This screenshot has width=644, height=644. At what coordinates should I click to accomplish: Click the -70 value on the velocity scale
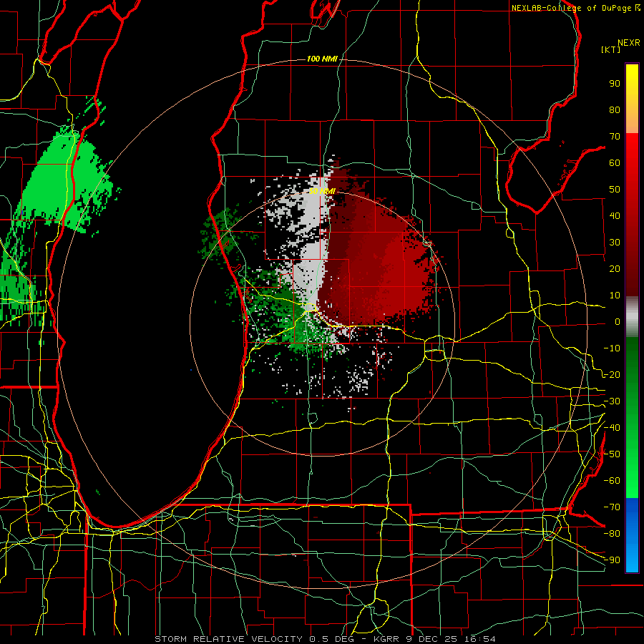(612, 507)
